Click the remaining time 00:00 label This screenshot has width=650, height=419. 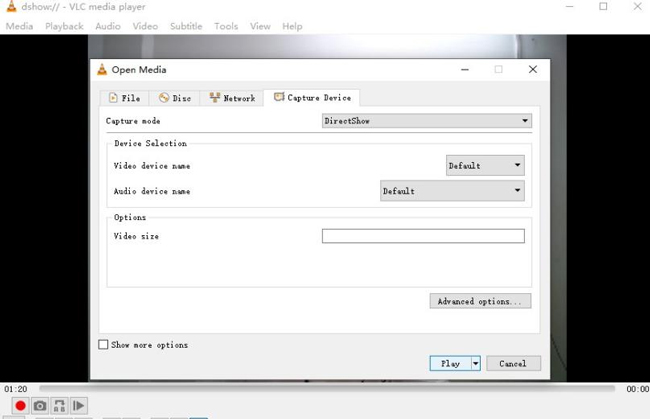coord(638,389)
